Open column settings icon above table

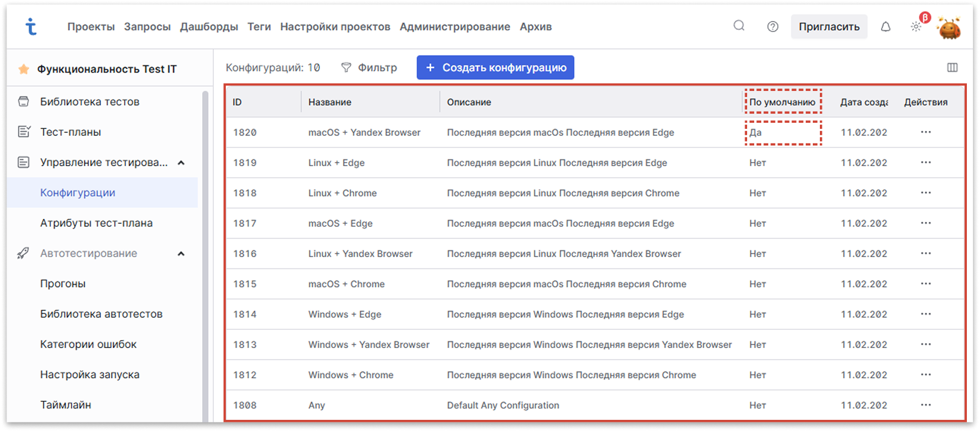click(x=952, y=68)
